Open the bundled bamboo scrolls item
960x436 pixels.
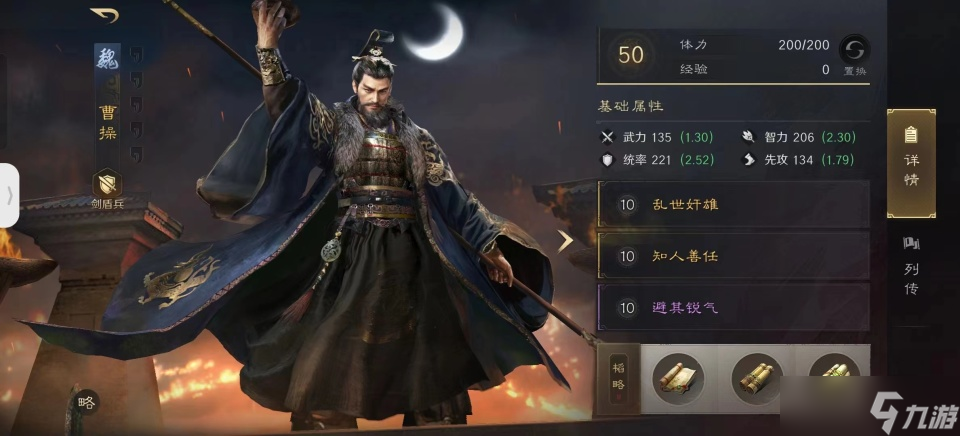point(757,378)
